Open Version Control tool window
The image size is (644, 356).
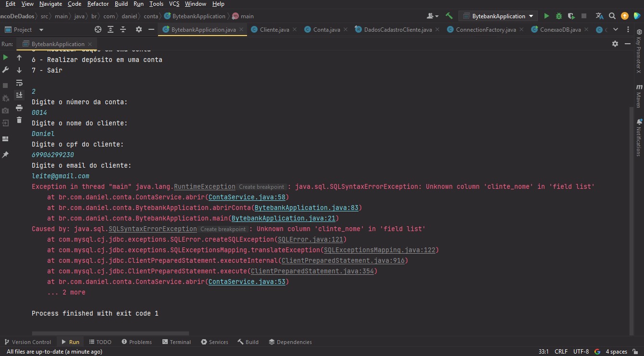27,342
